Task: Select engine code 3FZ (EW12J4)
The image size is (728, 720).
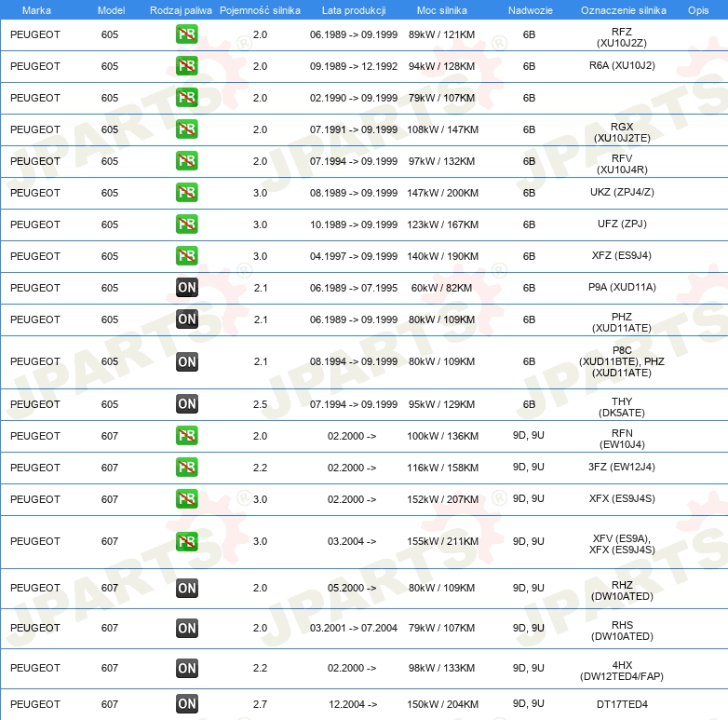Action: [x=622, y=467]
